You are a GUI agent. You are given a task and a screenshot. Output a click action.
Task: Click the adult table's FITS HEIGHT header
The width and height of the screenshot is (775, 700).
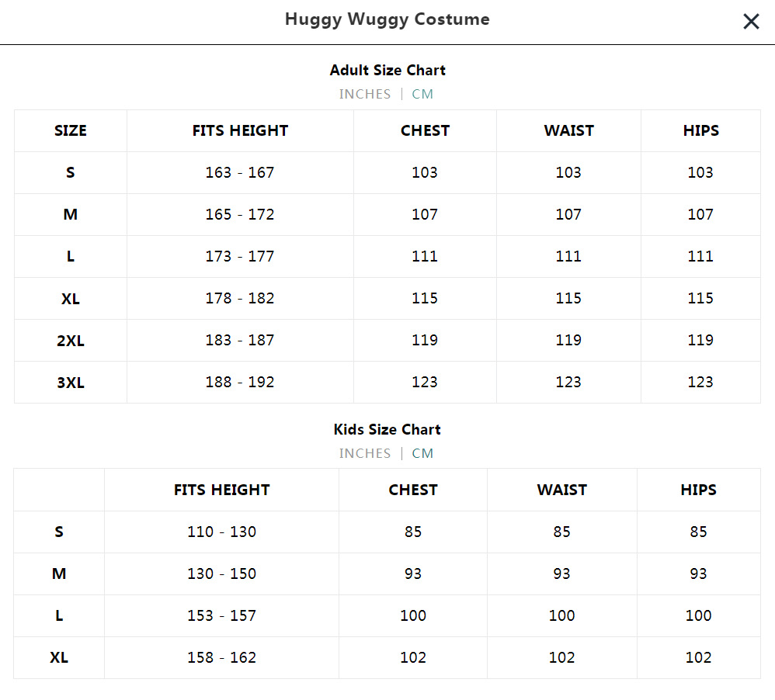click(x=240, y=130)
